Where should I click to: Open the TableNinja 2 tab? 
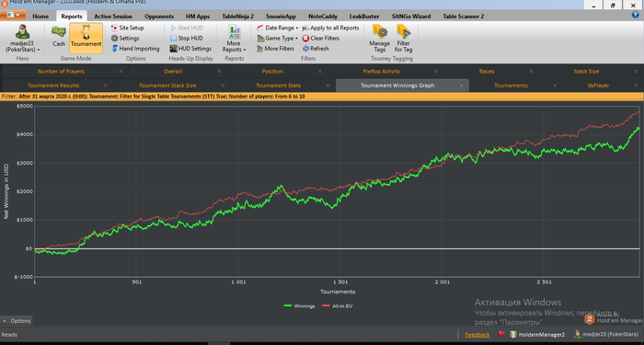tap(237, 17)
